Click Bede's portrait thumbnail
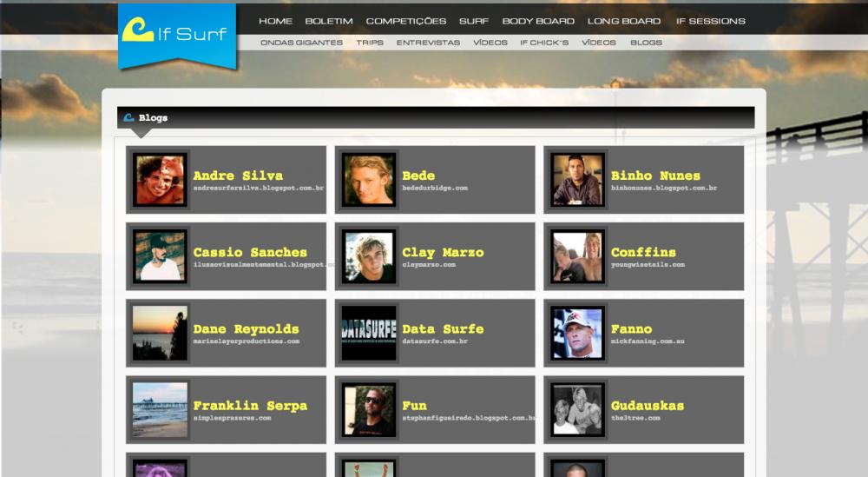Screen dimensions: 868x477 (x=369, y=180)
